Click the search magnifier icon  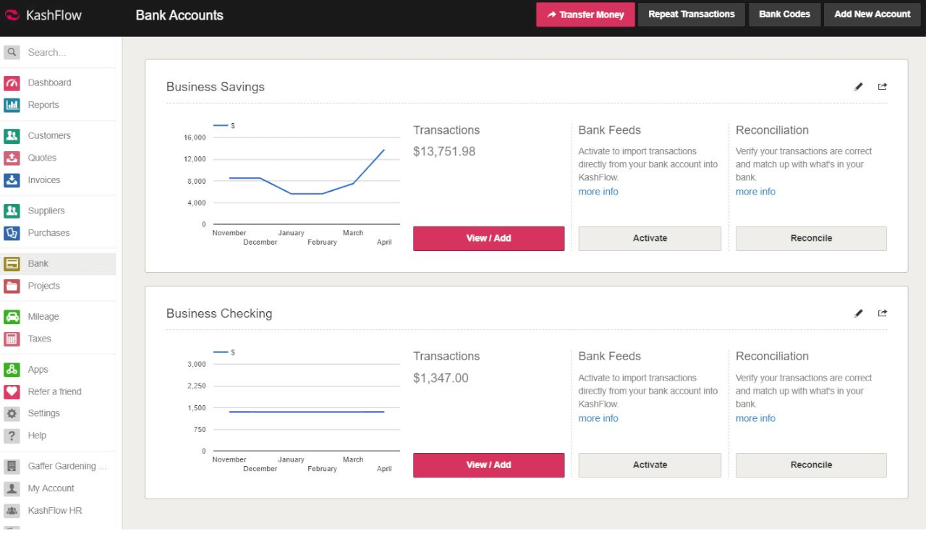12,52
